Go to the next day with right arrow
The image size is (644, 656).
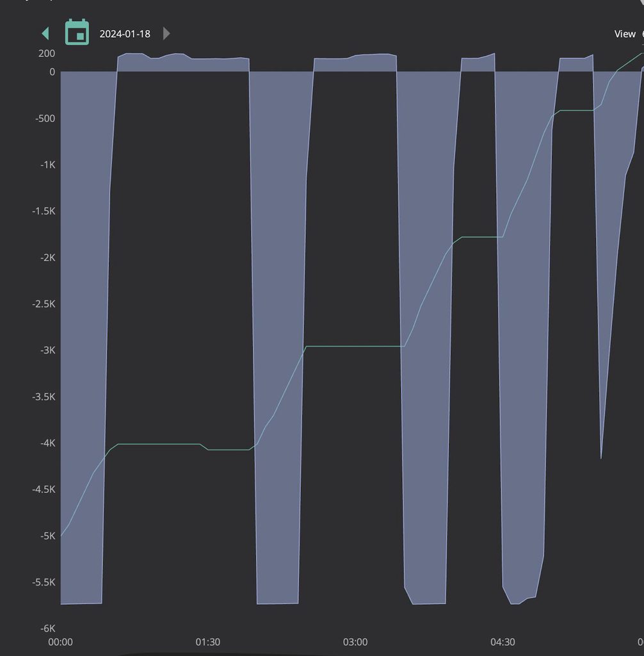[166, 33]
